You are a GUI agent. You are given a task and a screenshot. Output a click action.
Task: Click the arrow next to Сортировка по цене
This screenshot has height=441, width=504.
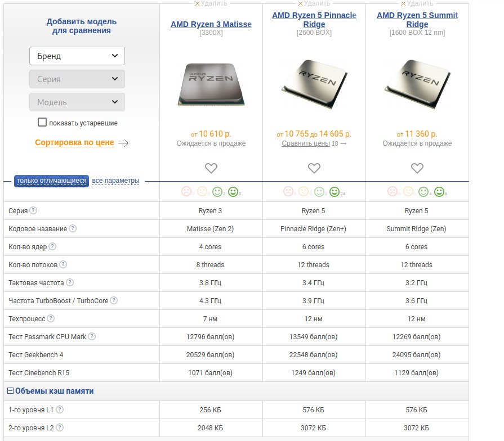[x=123, y=143]
